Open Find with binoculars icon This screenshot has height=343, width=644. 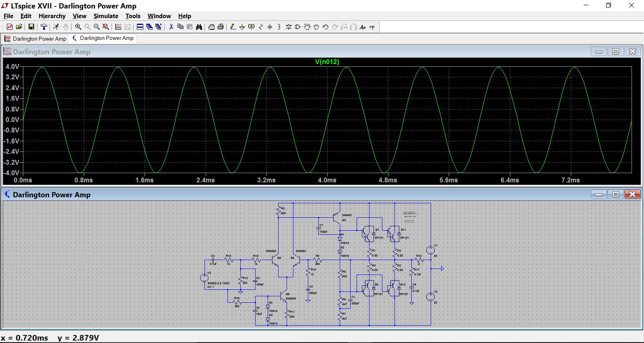point(199,27)
